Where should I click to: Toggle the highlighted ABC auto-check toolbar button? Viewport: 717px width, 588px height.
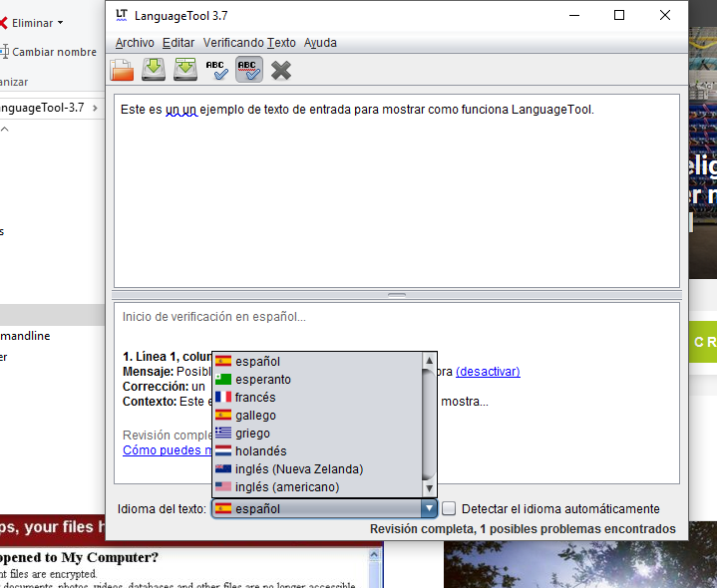click(249, 70)
